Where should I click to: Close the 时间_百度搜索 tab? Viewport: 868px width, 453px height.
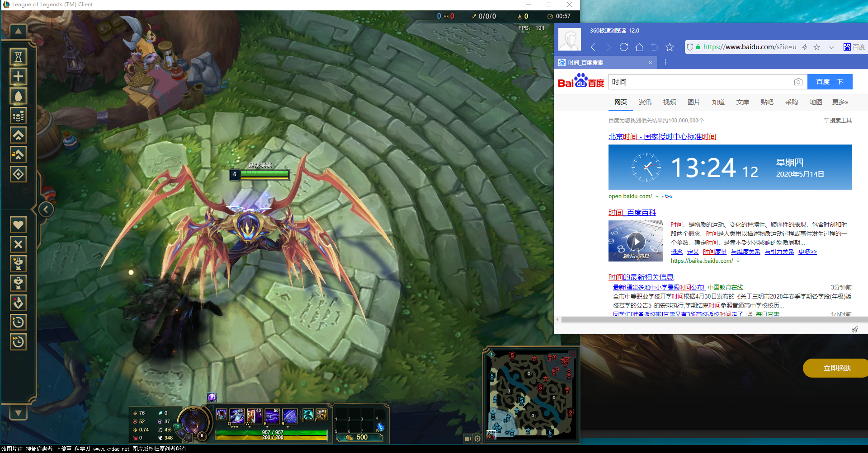coord(650,62)
